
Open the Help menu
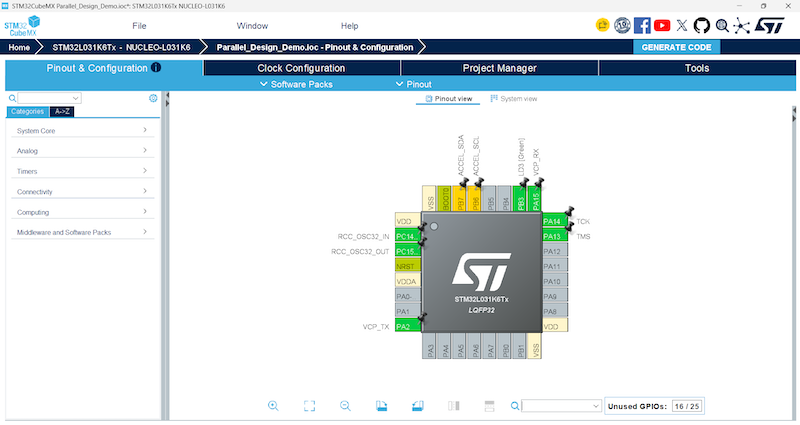click(349, 26)
